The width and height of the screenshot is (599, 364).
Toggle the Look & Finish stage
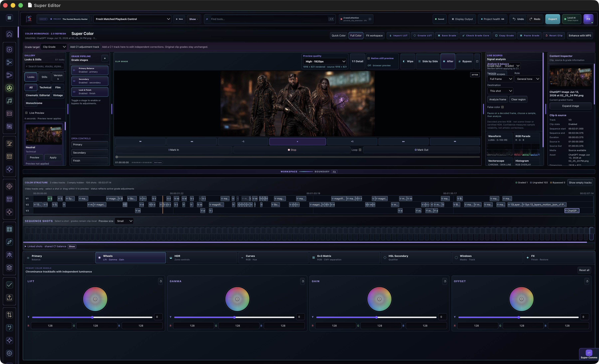point(90,92)
